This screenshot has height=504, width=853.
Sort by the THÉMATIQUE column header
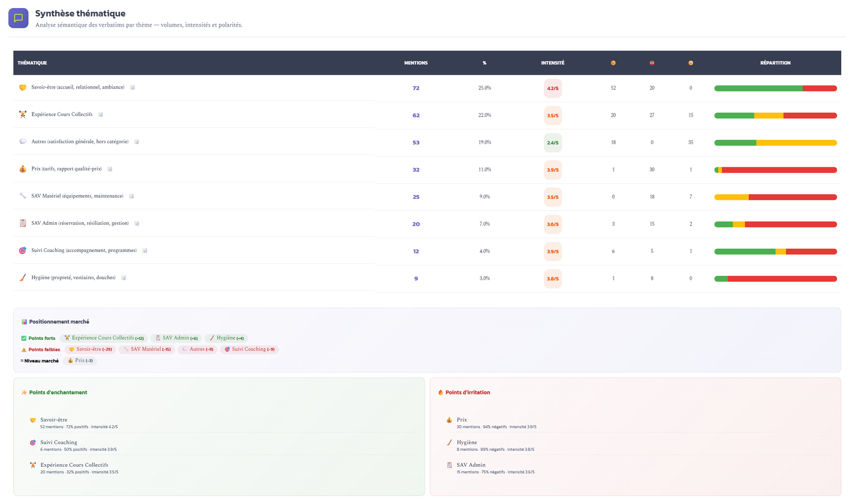pos(32,63)
